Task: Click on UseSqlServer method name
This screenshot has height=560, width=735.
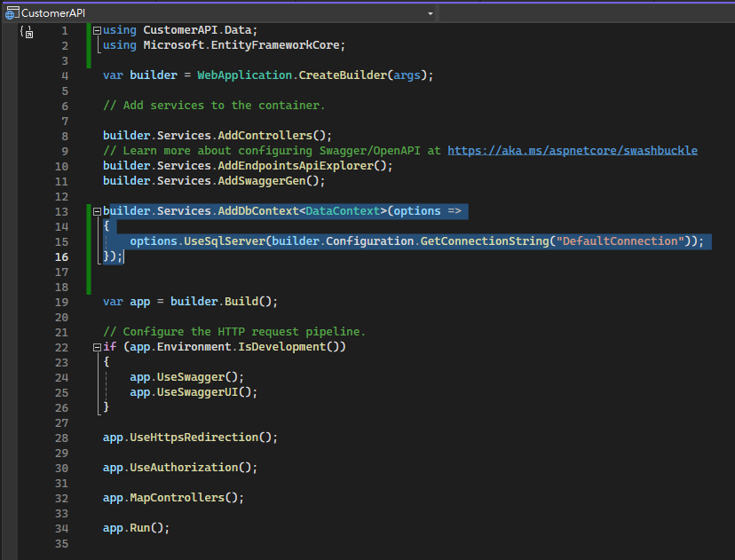Action: click(x=225, y=241)
